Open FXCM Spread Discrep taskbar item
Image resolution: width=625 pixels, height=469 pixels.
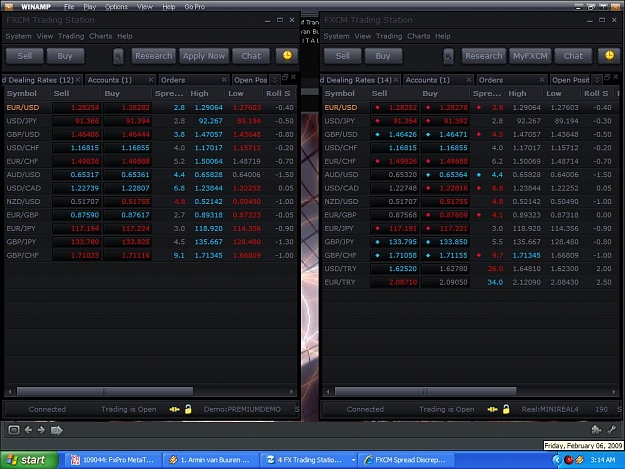pyautogui.click(x=406, y=460)
